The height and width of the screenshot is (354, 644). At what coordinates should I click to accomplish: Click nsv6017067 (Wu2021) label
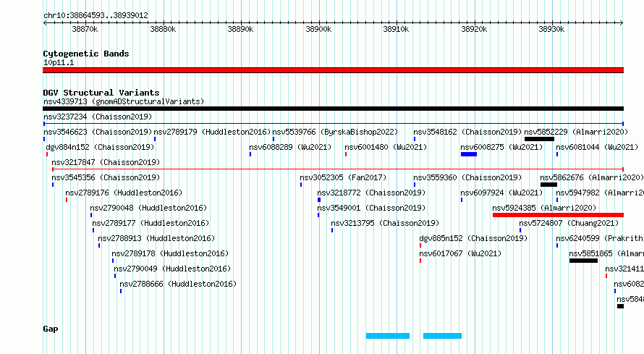click(x=460, y=253)
